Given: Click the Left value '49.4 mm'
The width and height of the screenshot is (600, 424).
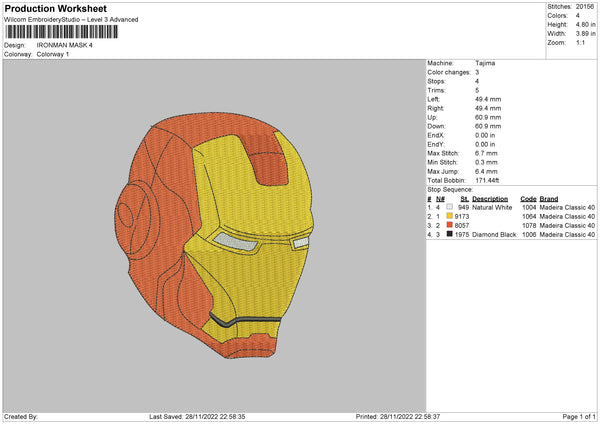Looking at the screenshot, I should (488, 99).
